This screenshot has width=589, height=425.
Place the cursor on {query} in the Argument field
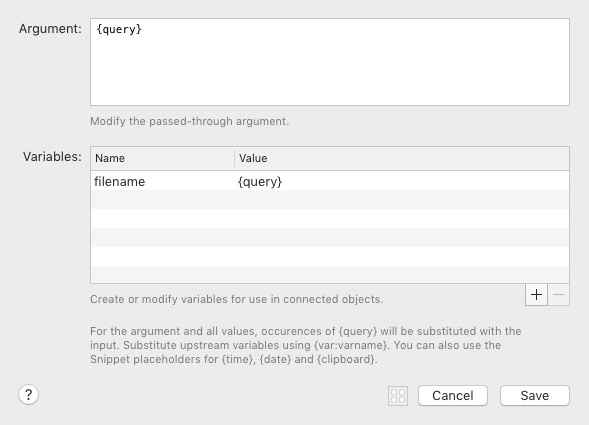click(x=119, y=29)
